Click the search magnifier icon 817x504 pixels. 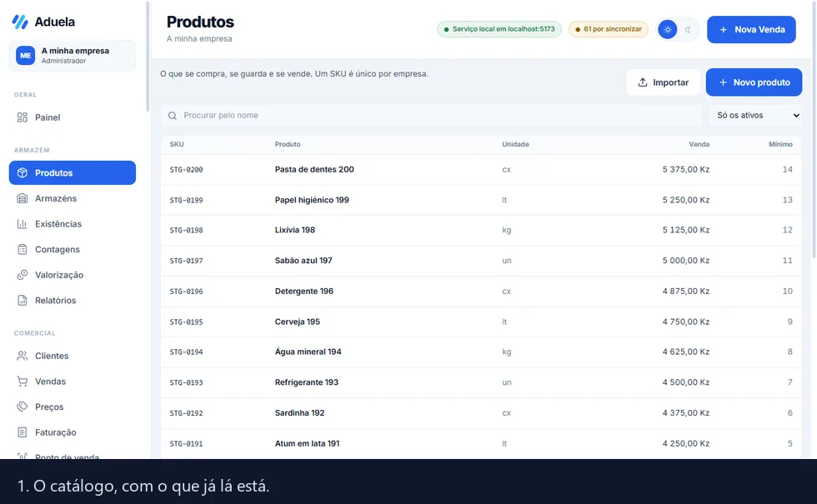(173, 116)
